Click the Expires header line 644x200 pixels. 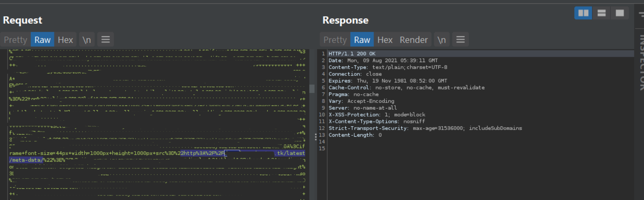[x=388, y=81]
